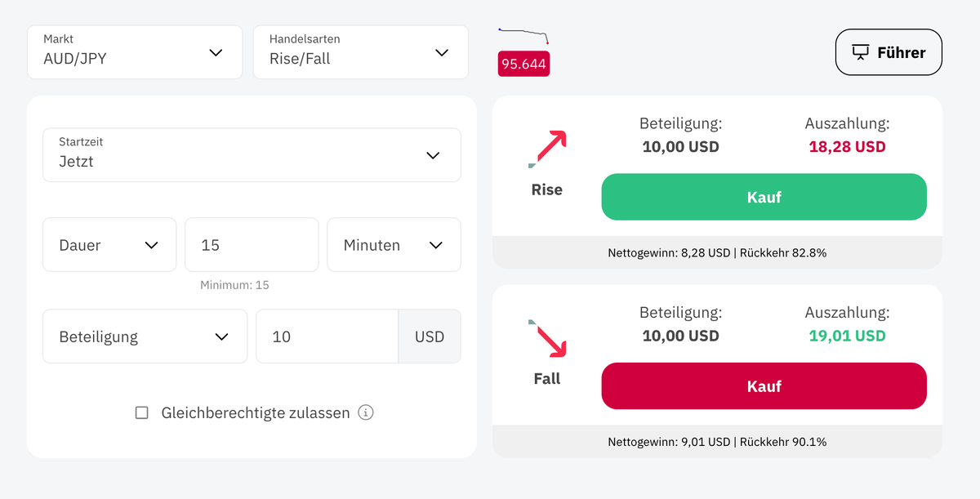Click the red Kauf button for Fall
The image size is (980, 499).
tap(764, 386)
